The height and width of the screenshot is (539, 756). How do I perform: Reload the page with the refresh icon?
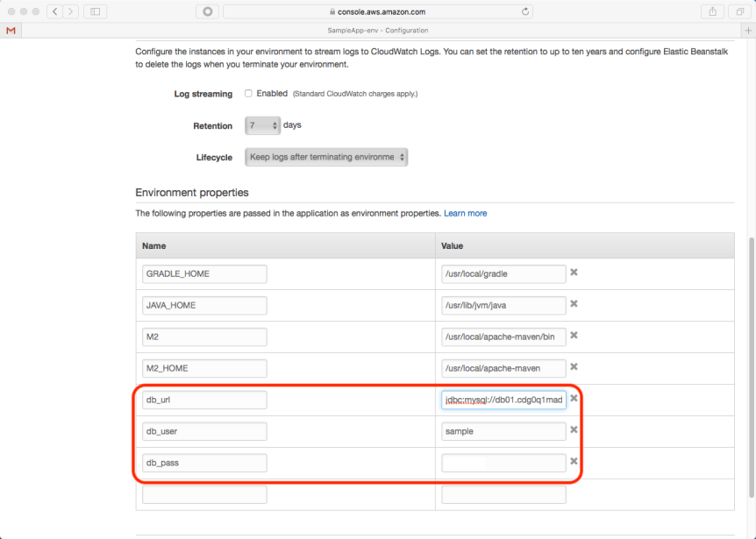coord(525,11)
